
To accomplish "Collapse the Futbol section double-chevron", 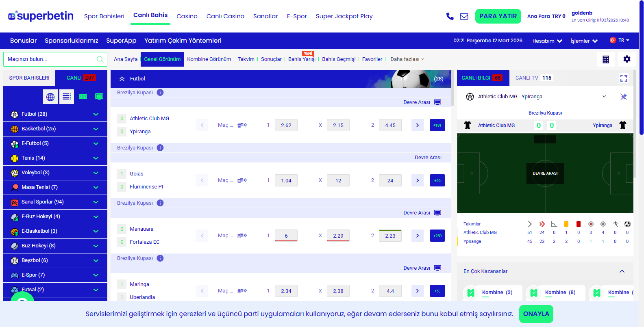I will [x=122, y=79].
